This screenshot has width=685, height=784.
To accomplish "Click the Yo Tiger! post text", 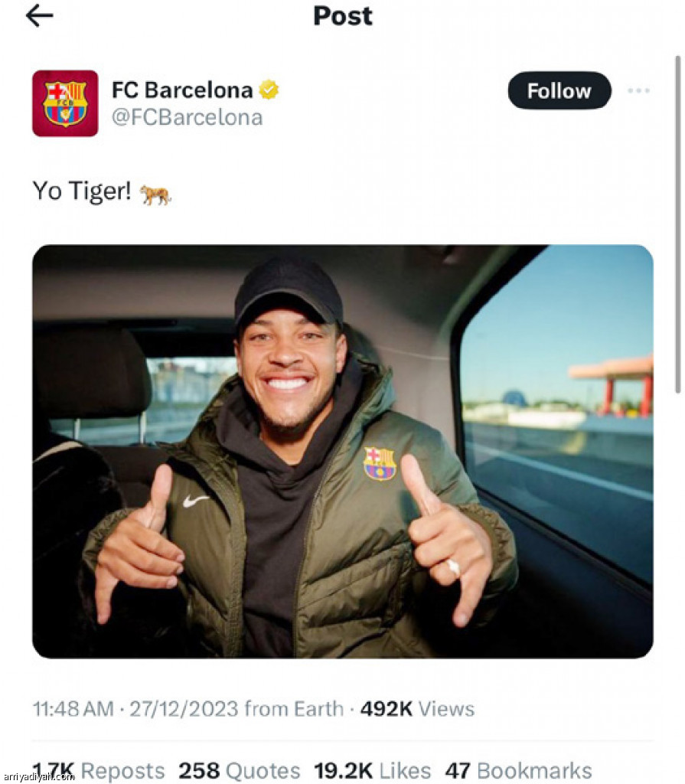I will click(x=82, y=191).
